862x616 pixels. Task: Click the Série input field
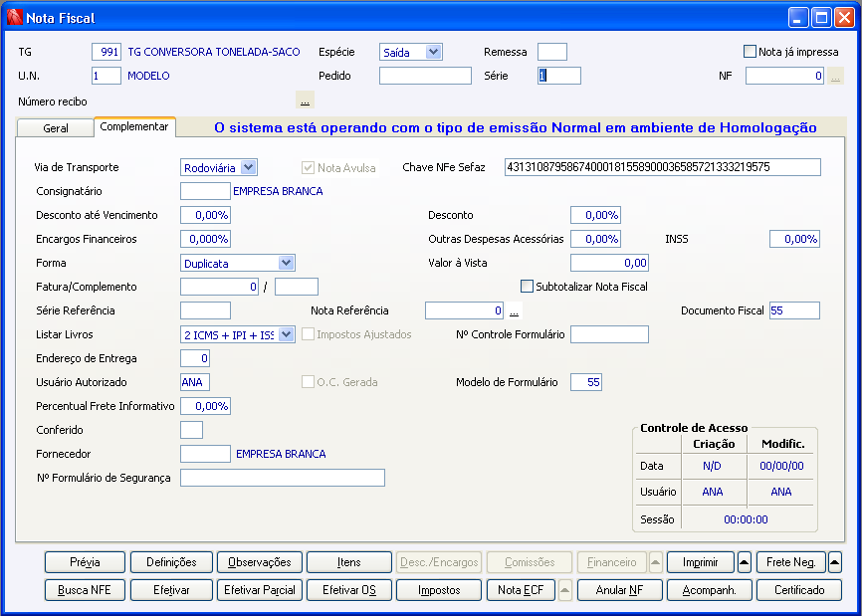(x=559, y=76)
